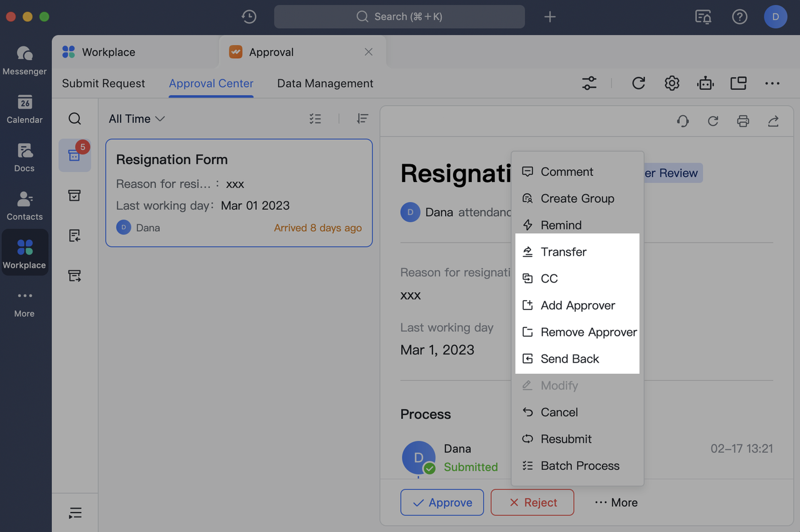800x532 pixels.
Task: Click the robot assistant icon in toolbar
Action: 706,83
